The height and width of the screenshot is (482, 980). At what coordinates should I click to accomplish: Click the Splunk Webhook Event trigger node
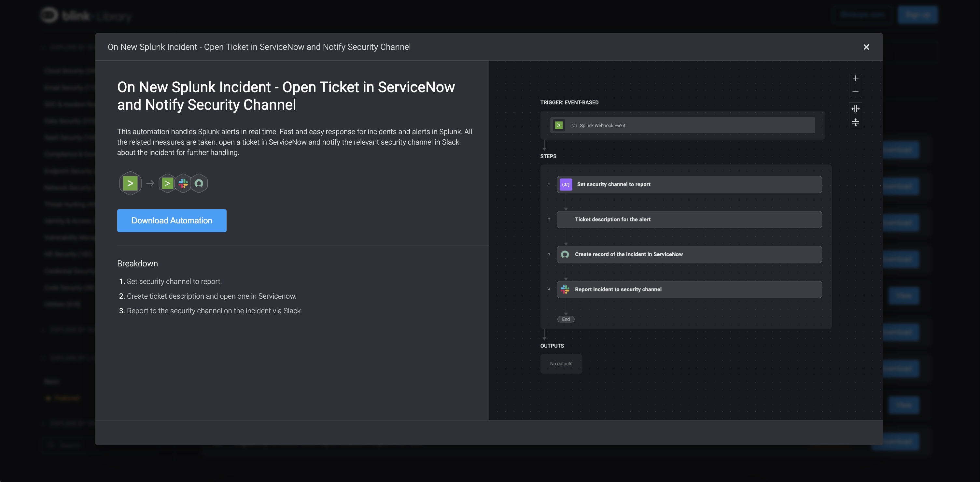[682, 125]
